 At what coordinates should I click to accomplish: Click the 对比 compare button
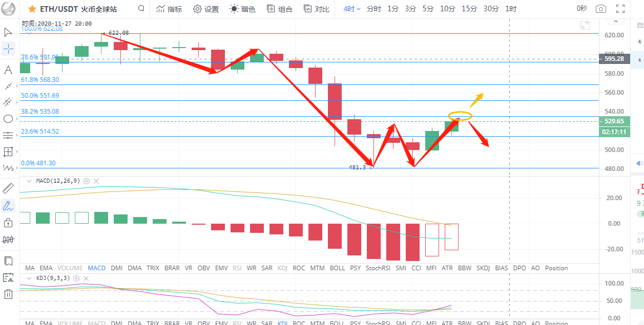coord(317,9)
